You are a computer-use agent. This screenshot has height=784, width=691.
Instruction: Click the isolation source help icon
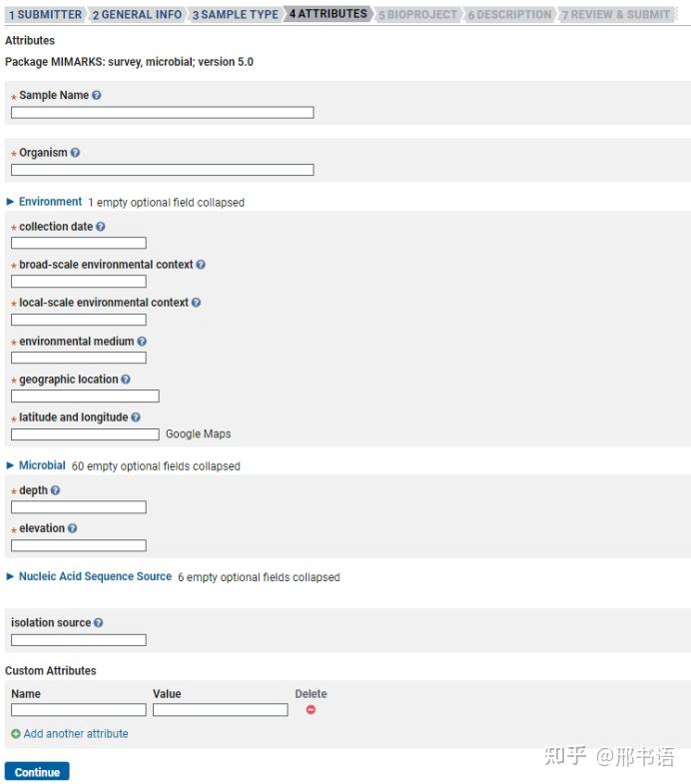tap(98, 623)
